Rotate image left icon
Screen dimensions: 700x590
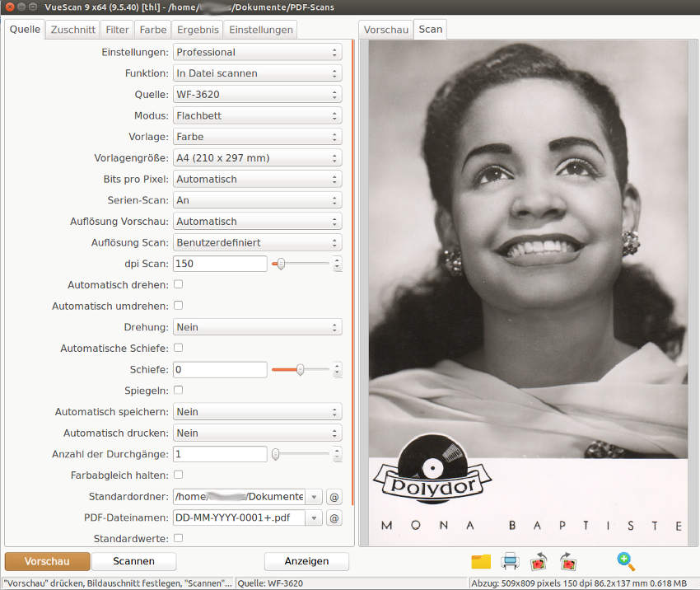pos(539,561)
